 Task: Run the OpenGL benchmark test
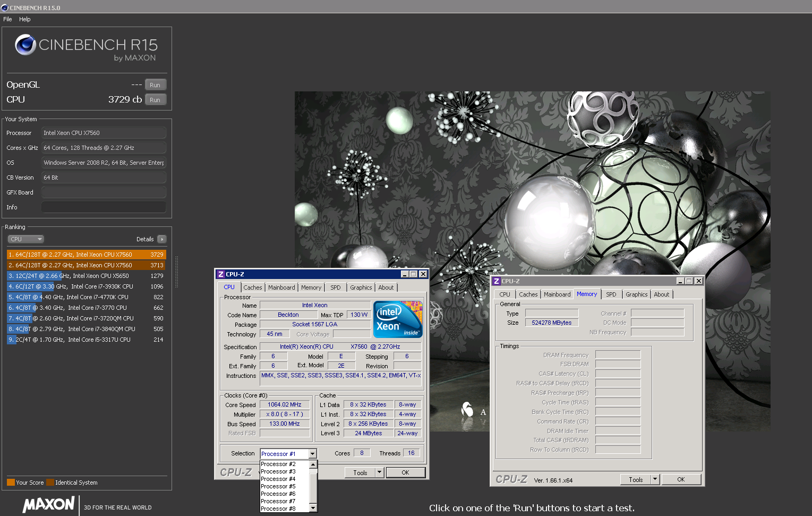(156, 85)
